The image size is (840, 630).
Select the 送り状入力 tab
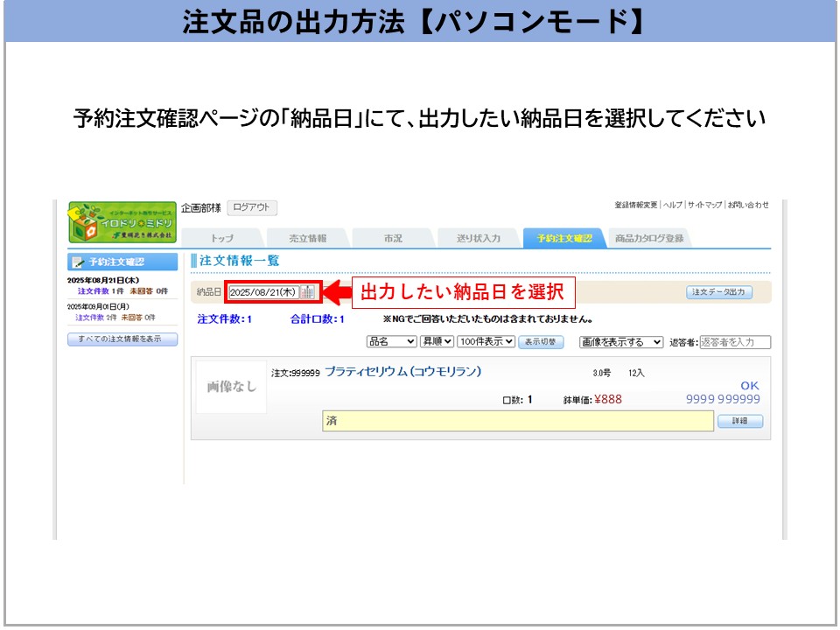(x=479, y=238)
